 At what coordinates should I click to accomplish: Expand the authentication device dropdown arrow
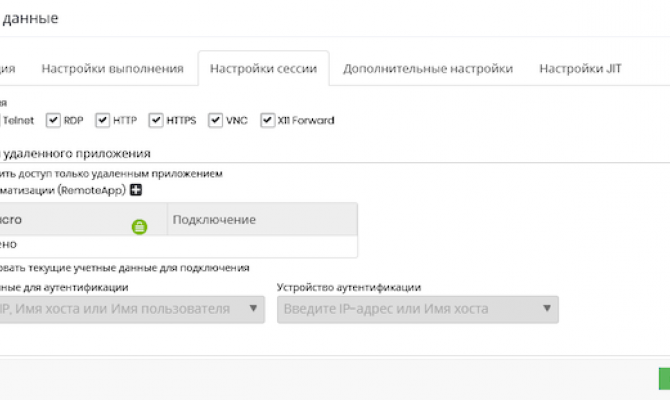point(546,309)
